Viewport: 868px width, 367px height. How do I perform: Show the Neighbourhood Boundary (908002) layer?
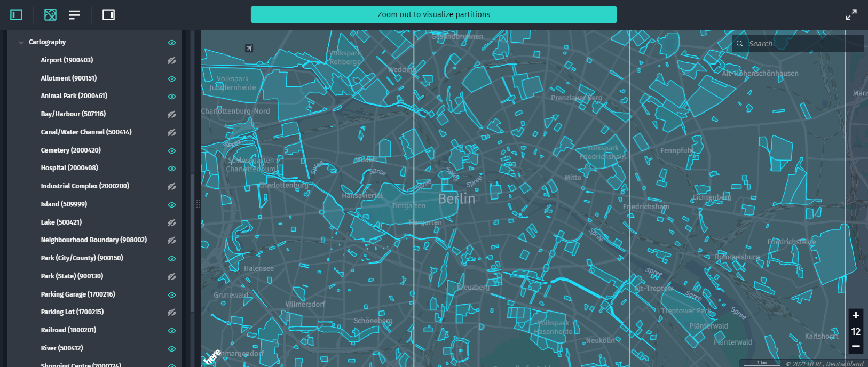coord(172,240)
